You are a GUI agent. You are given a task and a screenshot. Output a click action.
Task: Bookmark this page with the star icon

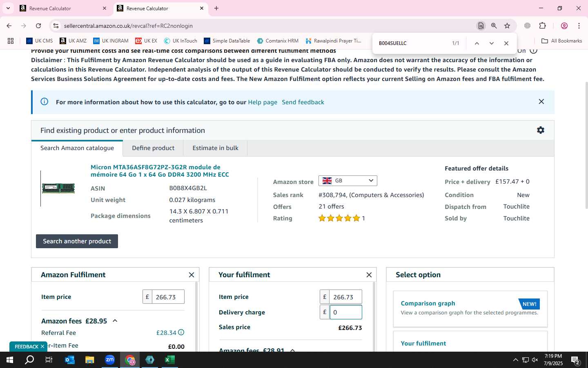[507, 26]
